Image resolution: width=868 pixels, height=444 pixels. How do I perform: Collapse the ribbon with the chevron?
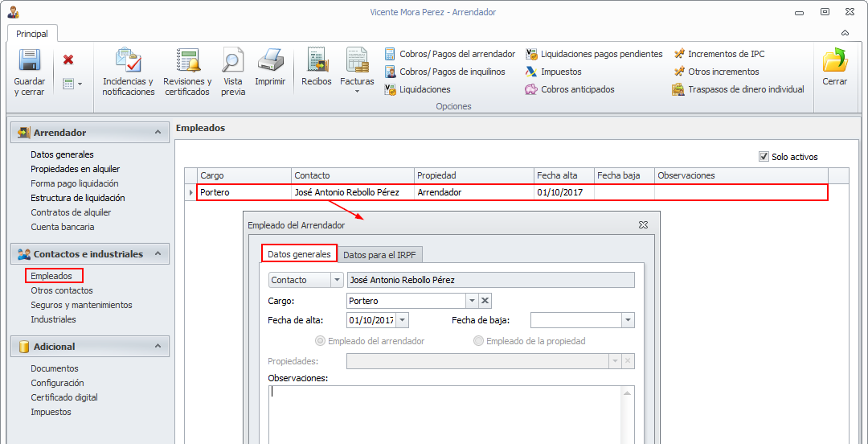[x=845, y=33]
